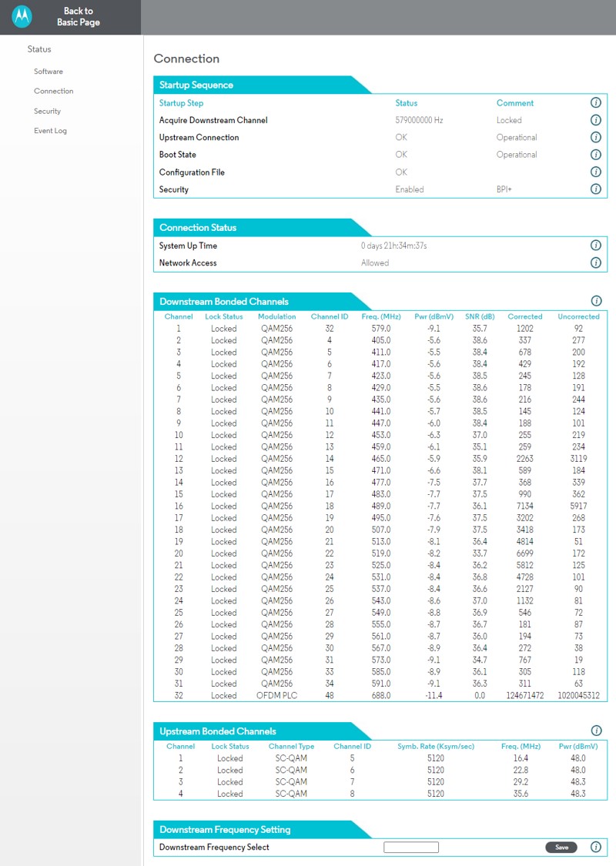Click the Freq. (MHz) downstream column header
This screenshot has height=866, width=616.
tap(380, 316)
